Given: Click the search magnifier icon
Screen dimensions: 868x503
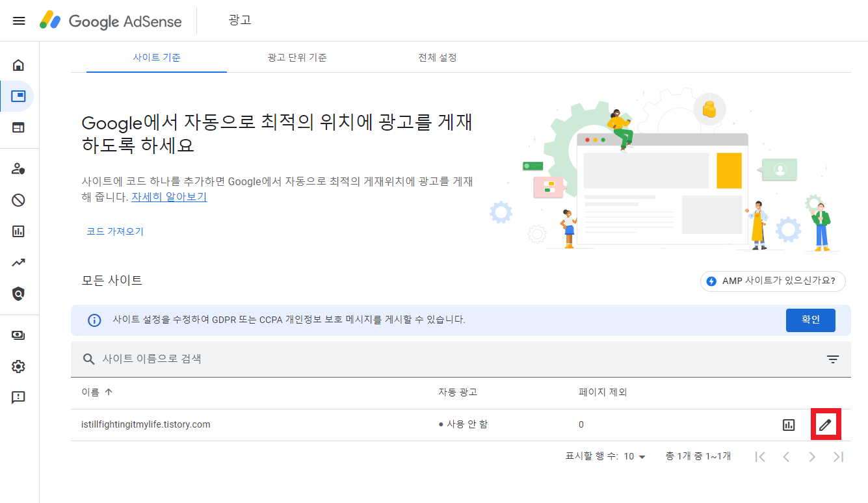Looking at the screenshot, I should point(89,359).
